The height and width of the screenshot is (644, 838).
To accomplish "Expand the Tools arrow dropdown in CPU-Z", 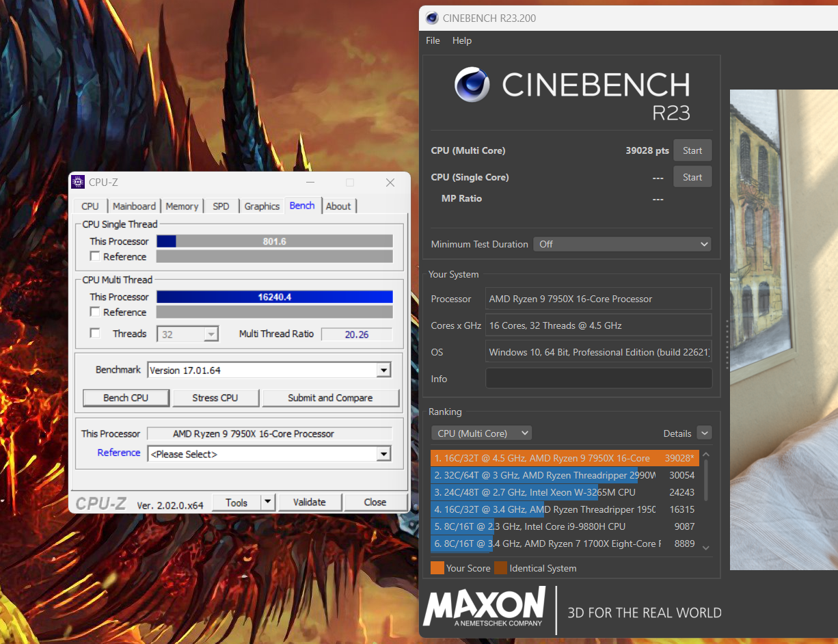I will tap(268, 502).
